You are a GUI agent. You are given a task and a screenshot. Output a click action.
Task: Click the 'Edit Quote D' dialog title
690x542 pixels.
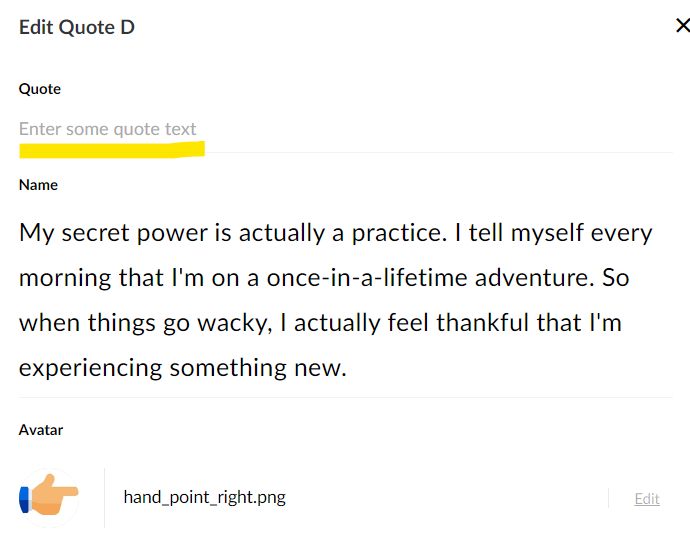[x=77, y=27]
